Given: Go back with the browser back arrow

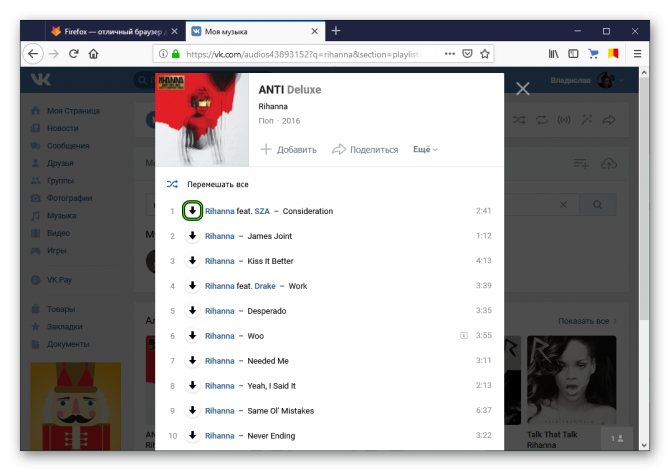Looking at the screenshot, I should point(33,54).
